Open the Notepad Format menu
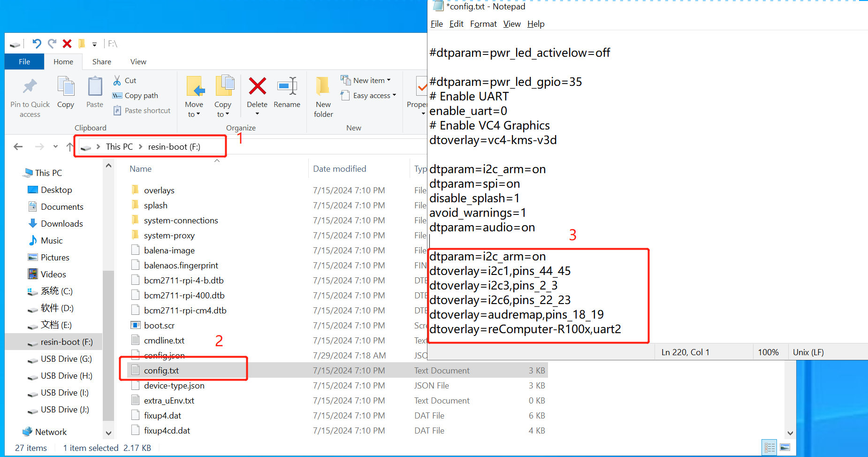The width and height of the screenshot is (868, 457). [x=483, y=24]
